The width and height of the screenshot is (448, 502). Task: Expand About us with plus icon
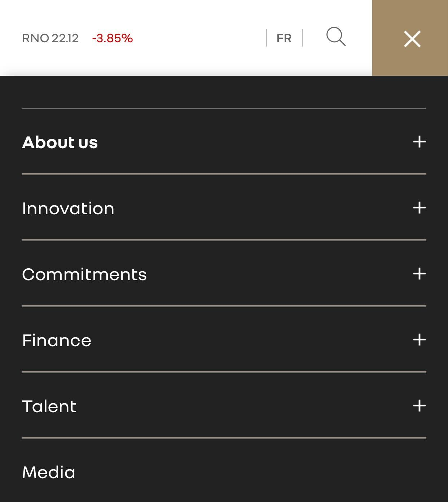coord(419,142)
